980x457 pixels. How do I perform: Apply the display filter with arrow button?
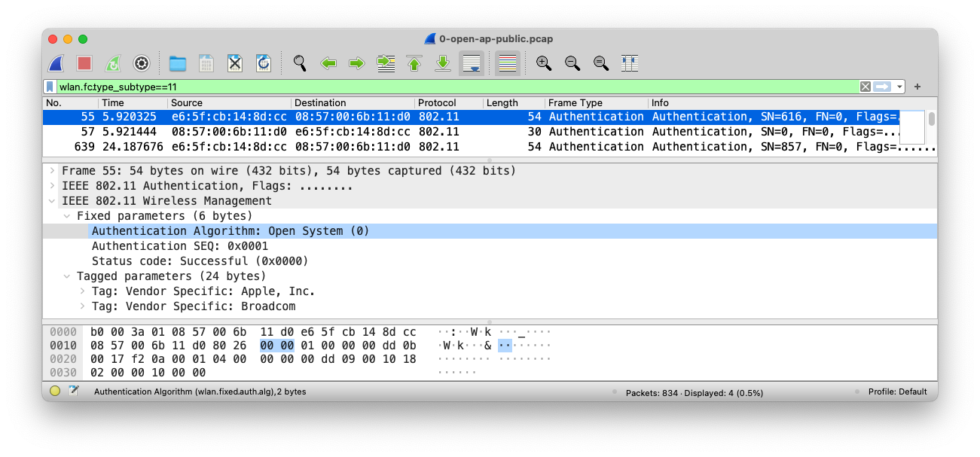[x=882, y=87]
